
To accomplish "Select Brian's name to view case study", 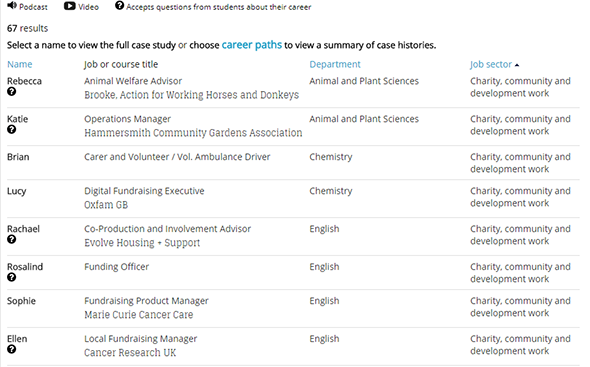I will point(18,157).
